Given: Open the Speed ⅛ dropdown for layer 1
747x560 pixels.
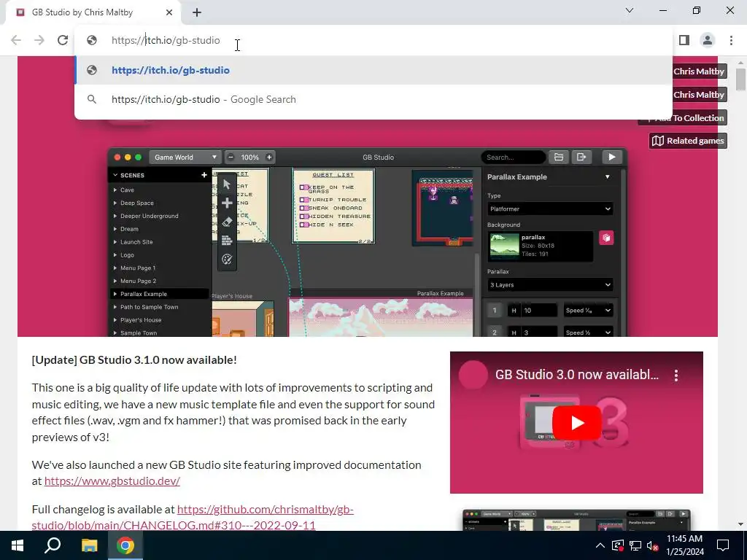Looking at the screenshot, I should (589, 311).
